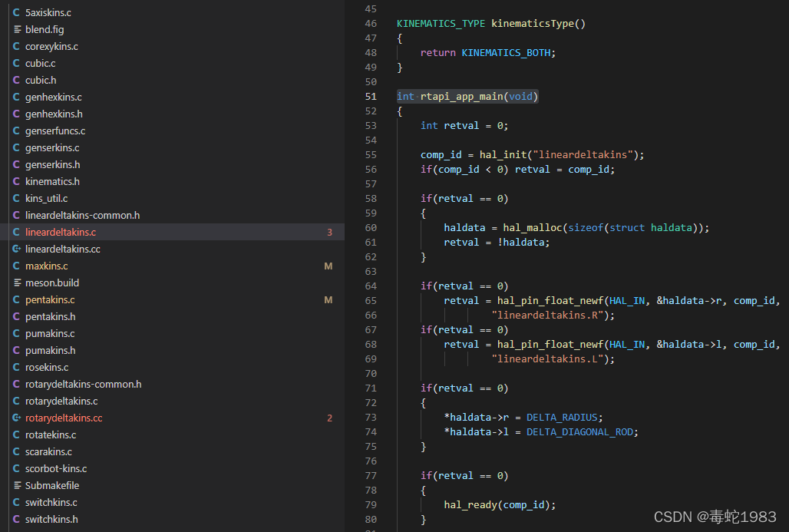The width and height of the screenshot is (789, 532).
Task: Open rosekins.c file
Action: [x=48, y=367]
